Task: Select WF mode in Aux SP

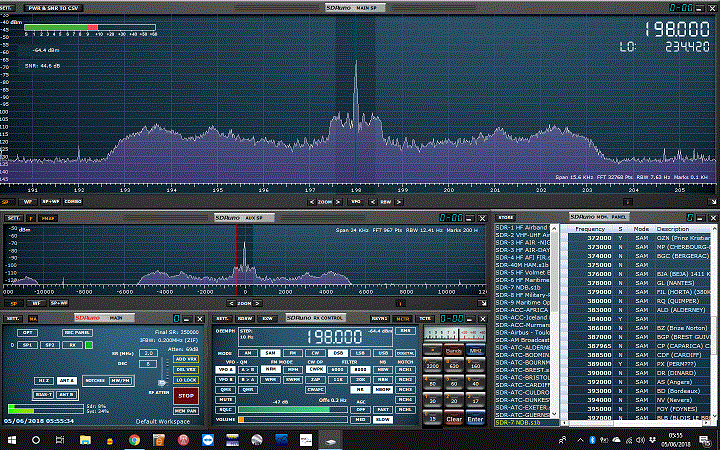Action: (x=36, y=303)
